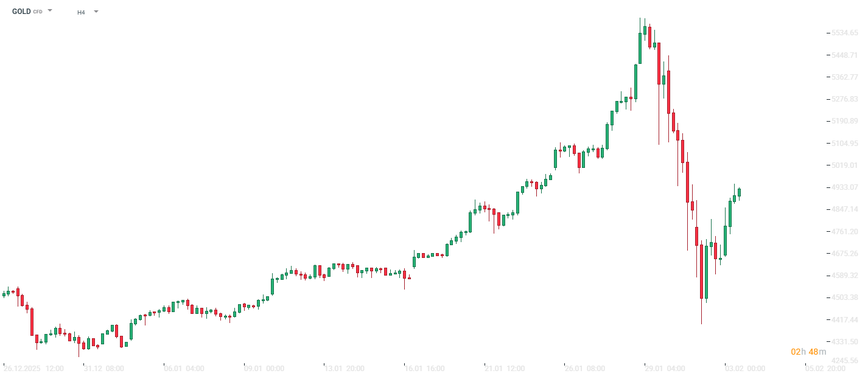Image resolution: width=868 pixels, height=379 pixels.
Task: Click the 4933.07 price axis label
Action: (845, 187)
